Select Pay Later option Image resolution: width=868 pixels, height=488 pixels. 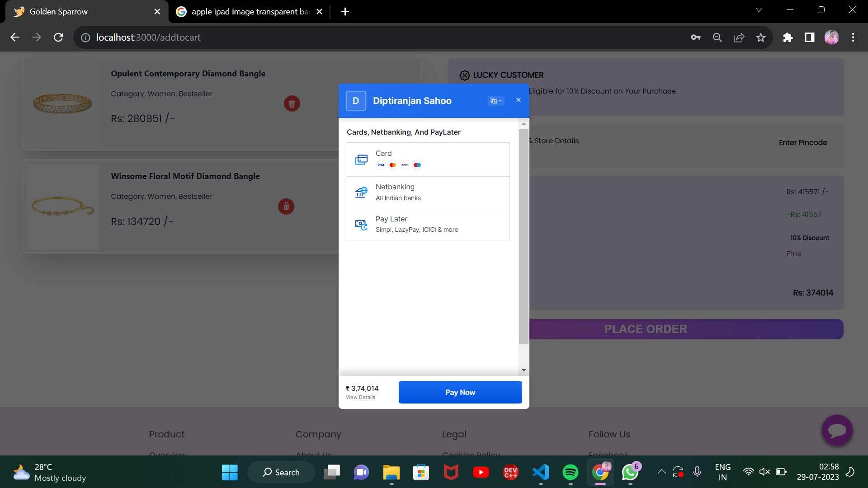(x=428, y=224)
